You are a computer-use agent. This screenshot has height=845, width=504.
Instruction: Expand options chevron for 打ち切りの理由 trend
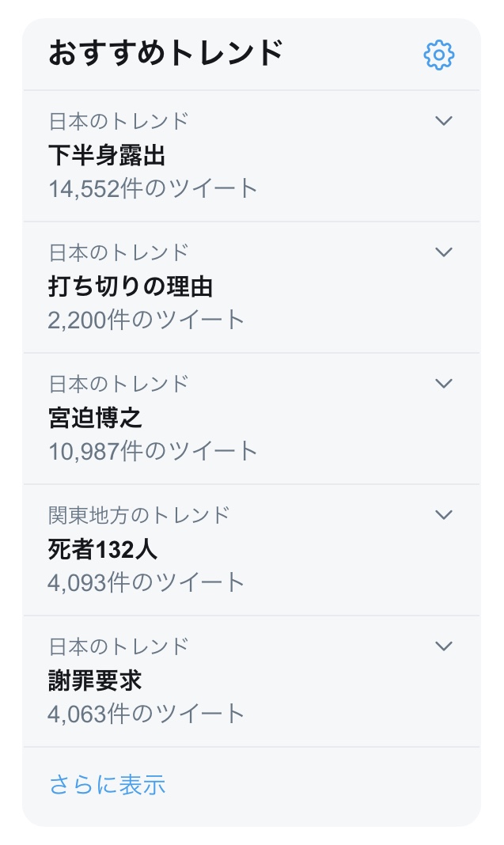pos(444,252)
